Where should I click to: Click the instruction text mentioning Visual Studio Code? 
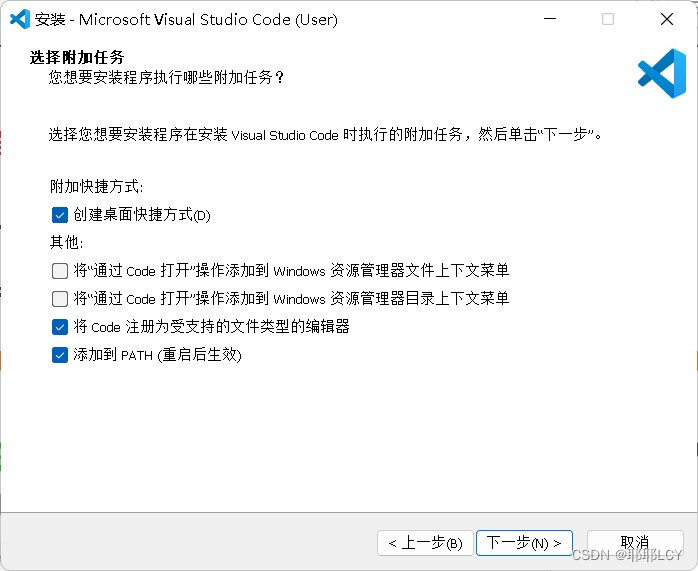[325, 134]
